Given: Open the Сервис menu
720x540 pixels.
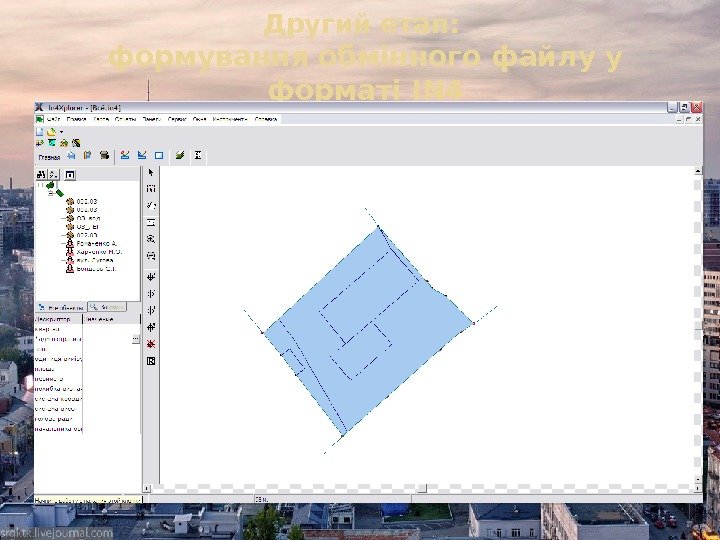Looking at the screenshot, I should point(177,119).
